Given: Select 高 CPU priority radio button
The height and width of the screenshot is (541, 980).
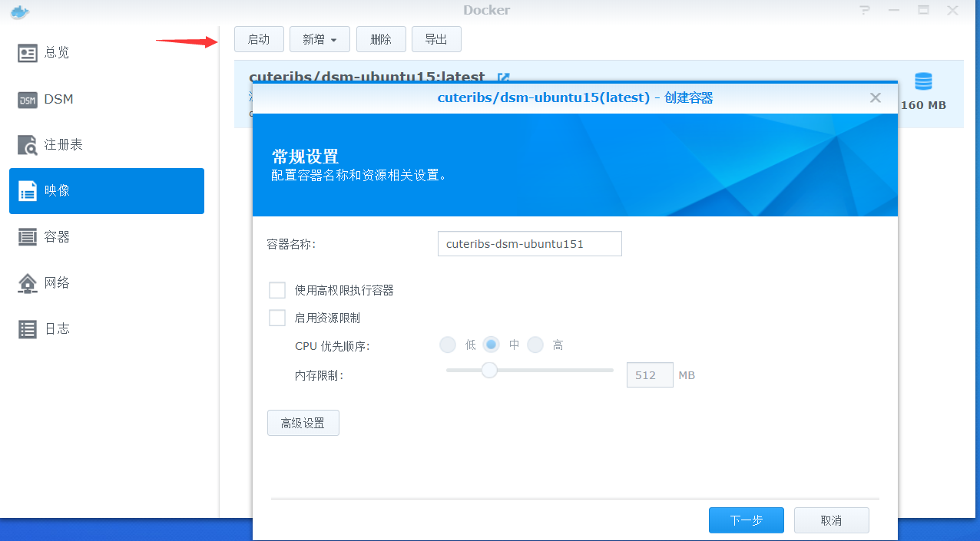Looking at the screenshot, I should 535,345.
